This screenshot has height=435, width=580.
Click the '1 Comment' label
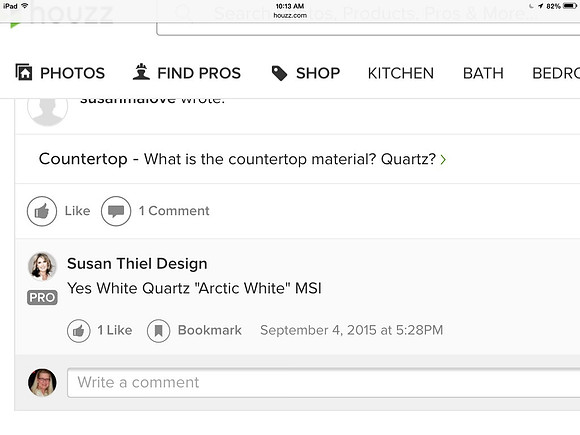[x=174, y=211]
